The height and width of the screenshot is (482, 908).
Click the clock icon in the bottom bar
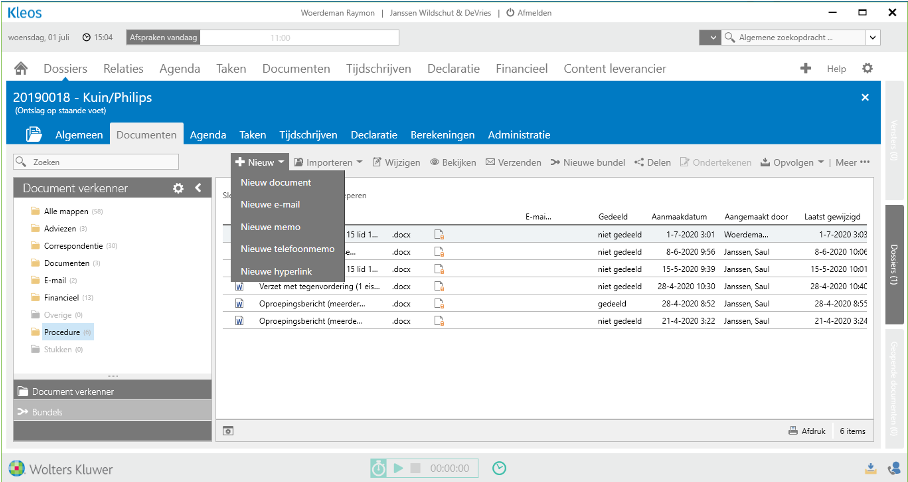click(499, 468)
